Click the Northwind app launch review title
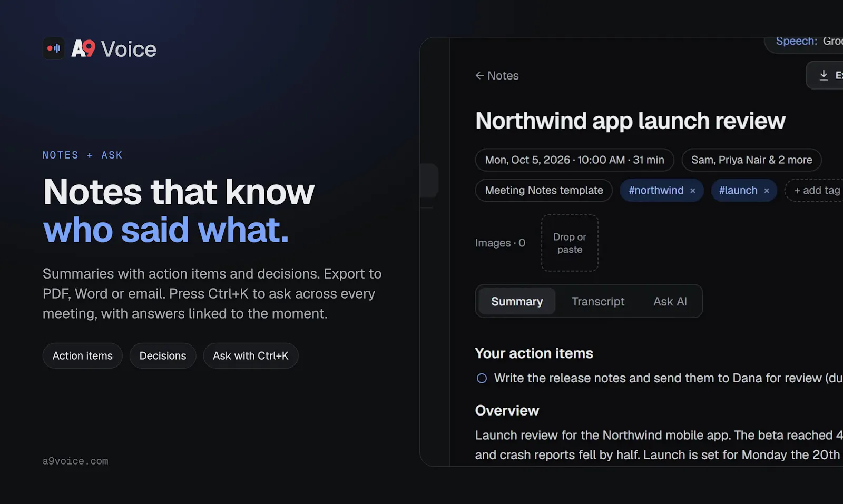Viewport: 843px width, 504px height. (630, 121)
